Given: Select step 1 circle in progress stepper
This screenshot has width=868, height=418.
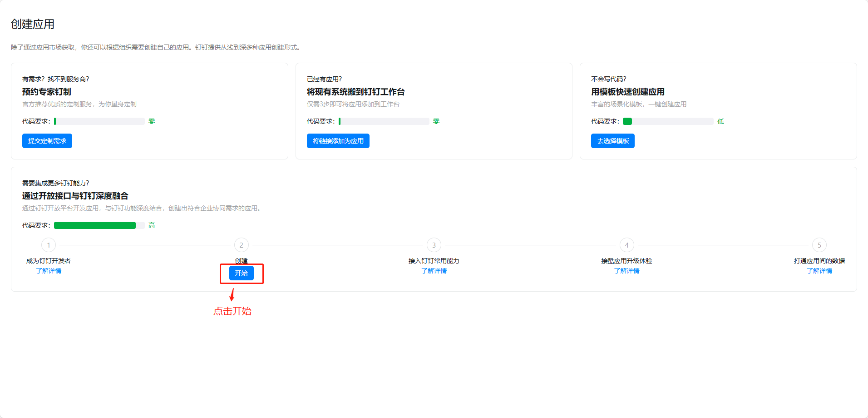Looking at the screenshot, I should (x=49, y=245).
